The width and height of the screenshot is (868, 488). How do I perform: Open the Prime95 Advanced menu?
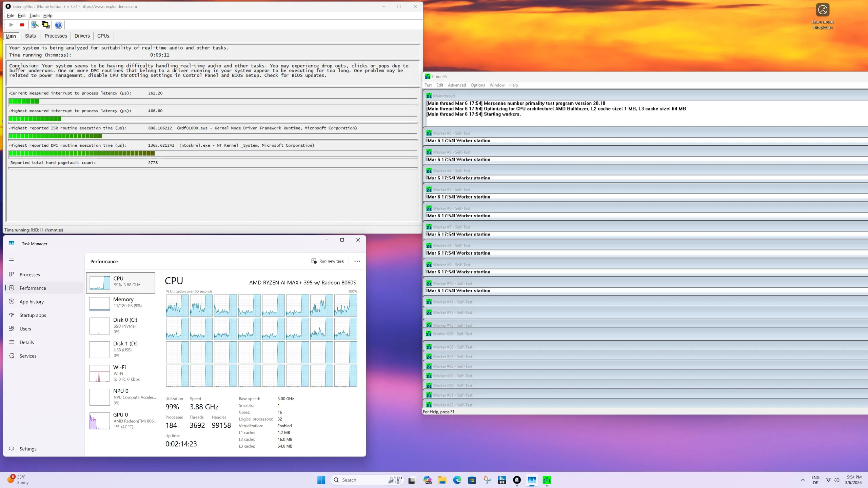pyautogui.click(x=457, y=85)
